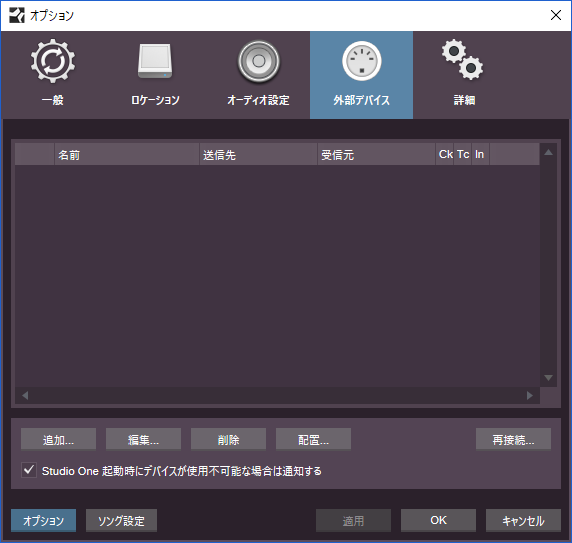Toggle device unavailable notification checkbox
This screenshot has width=572, height=543.
29,470
